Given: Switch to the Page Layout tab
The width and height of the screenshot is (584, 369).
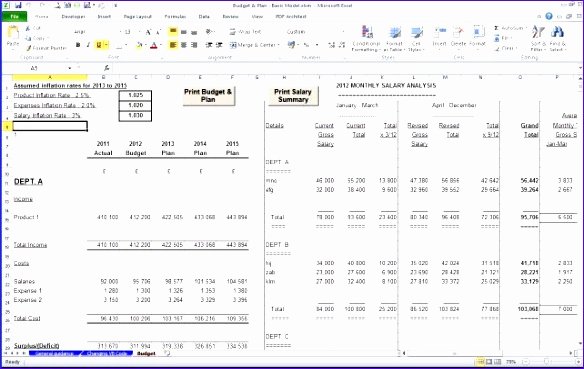Looking at the screenshot, I should click(137, 16).
